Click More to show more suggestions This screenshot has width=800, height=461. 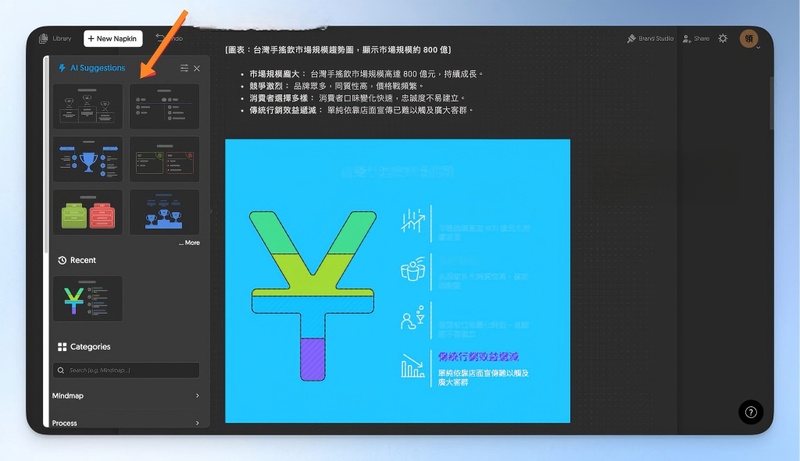(189, 243)
